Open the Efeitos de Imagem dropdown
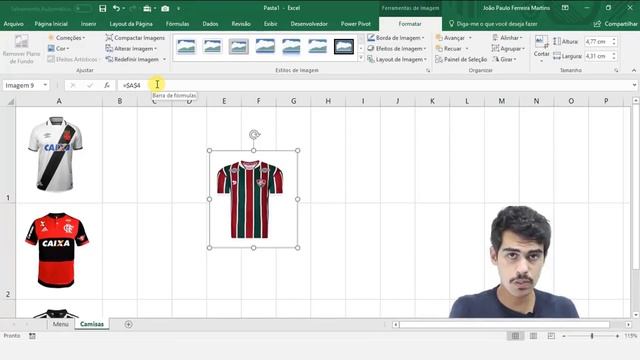The width and height of the screenshot is (640, 360). coord(397,49)
